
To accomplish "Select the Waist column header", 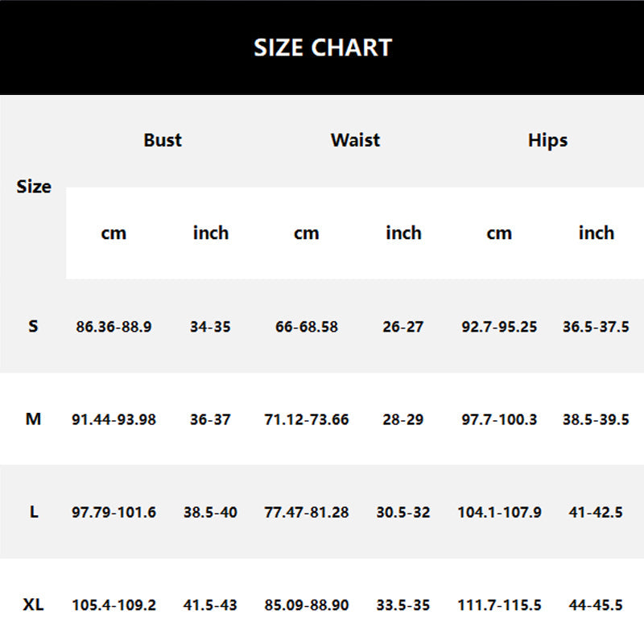I will [x=355, y=140].
